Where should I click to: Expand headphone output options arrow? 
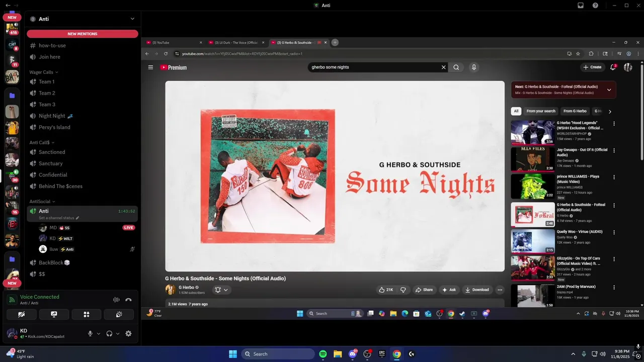click(x=118, y=333)
